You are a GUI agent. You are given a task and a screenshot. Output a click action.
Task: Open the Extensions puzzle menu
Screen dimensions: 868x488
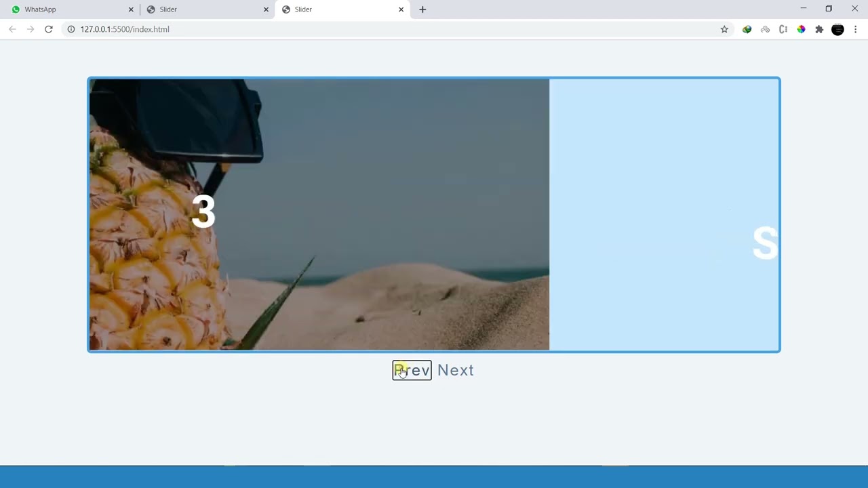pos(819,29)
